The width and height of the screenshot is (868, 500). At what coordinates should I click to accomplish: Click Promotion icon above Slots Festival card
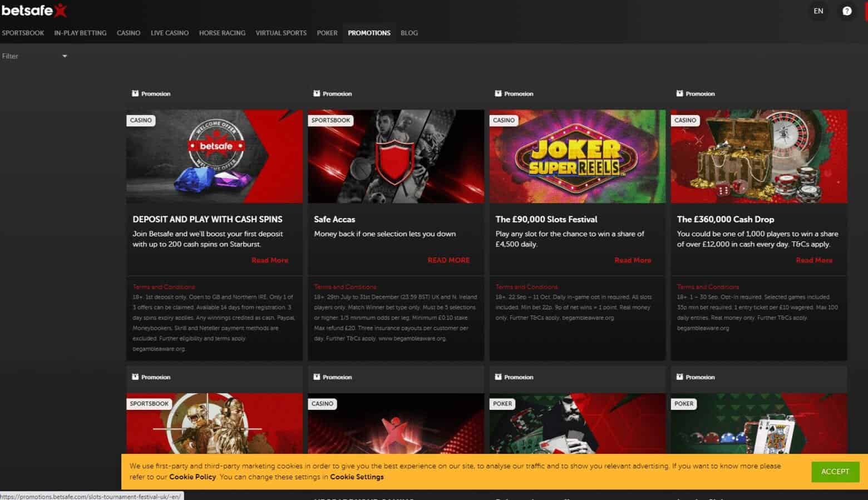[498, 93]
